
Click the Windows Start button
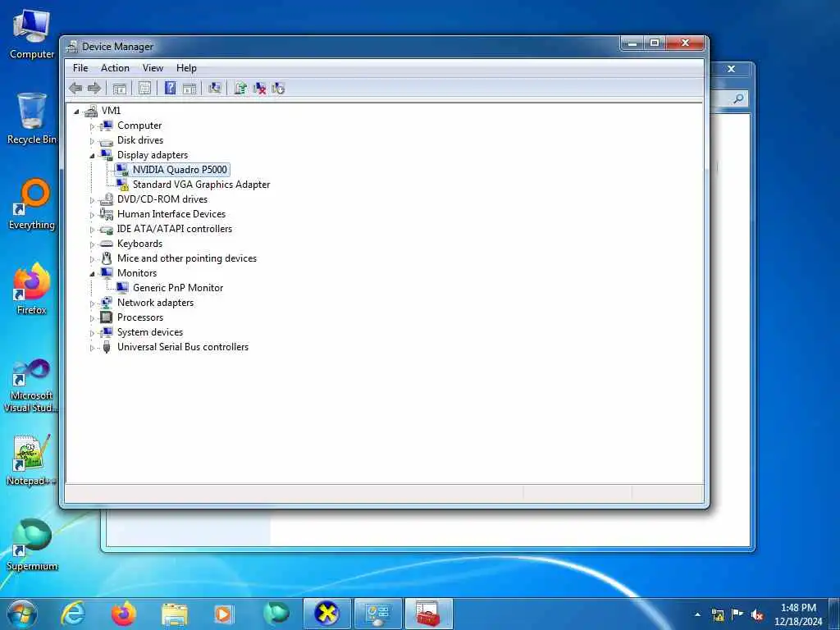(22, 614)
